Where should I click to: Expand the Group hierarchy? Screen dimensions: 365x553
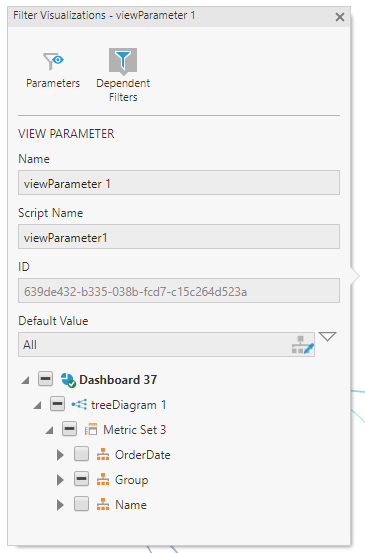[60, 480]
